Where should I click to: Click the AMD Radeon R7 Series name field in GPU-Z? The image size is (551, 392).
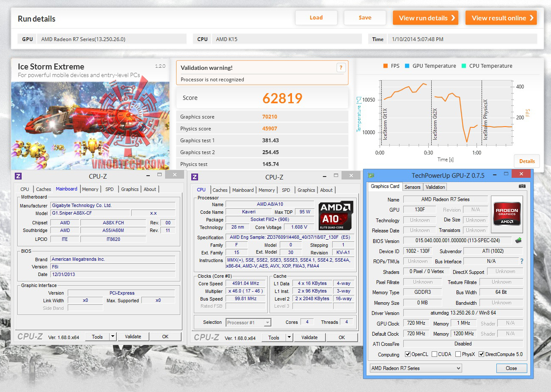click(445, 199)
